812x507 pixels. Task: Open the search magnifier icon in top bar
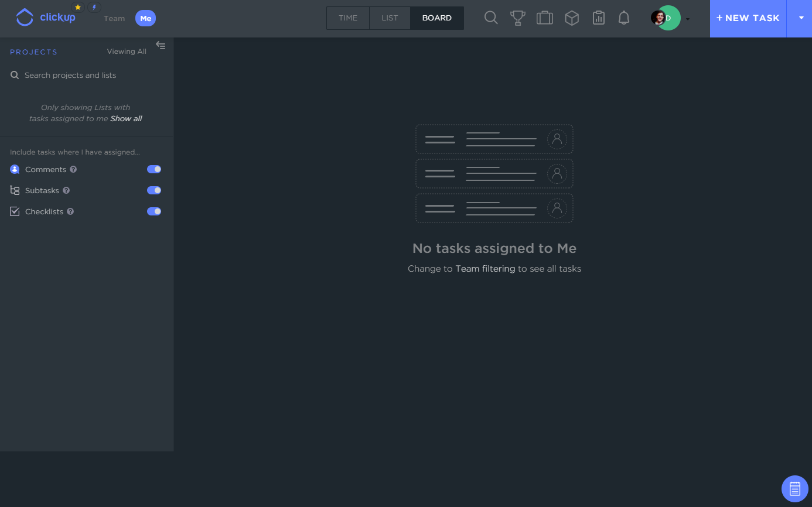(x=491, y=18)
